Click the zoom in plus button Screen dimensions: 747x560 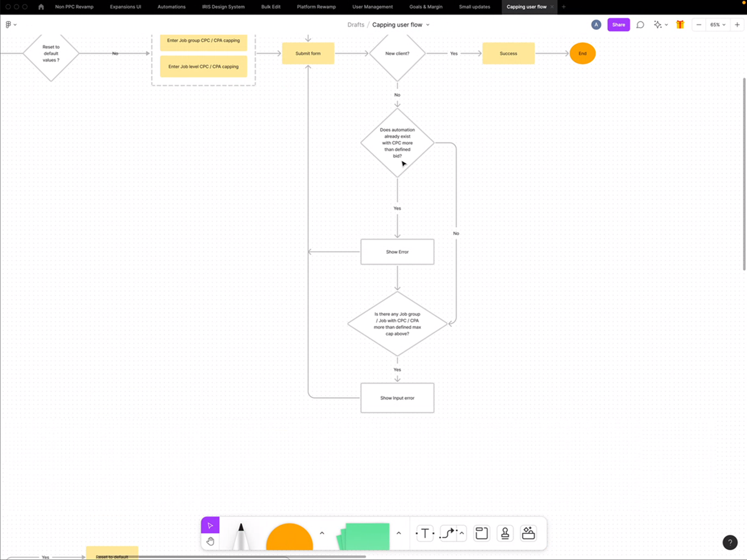[737, 25]
